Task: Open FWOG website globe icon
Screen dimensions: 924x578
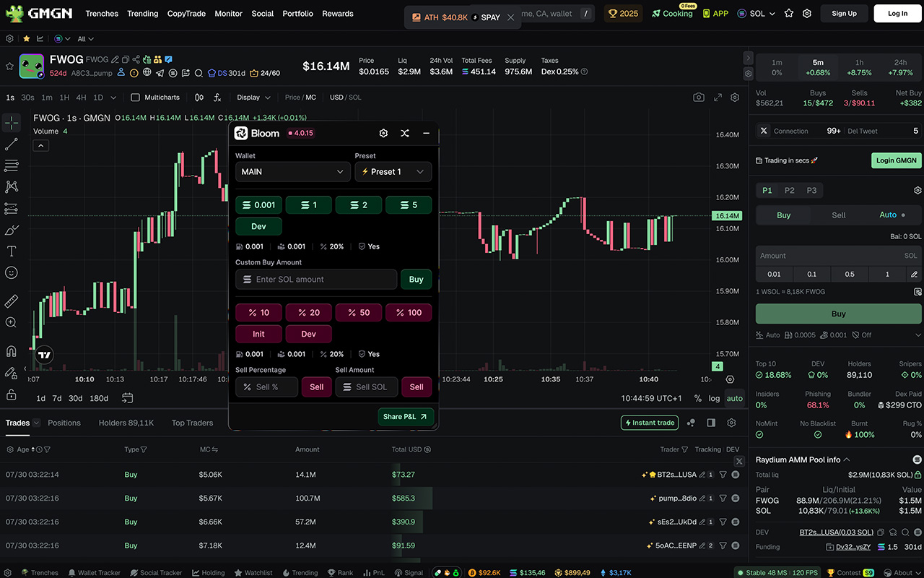Action: click(x=147, y=73)
